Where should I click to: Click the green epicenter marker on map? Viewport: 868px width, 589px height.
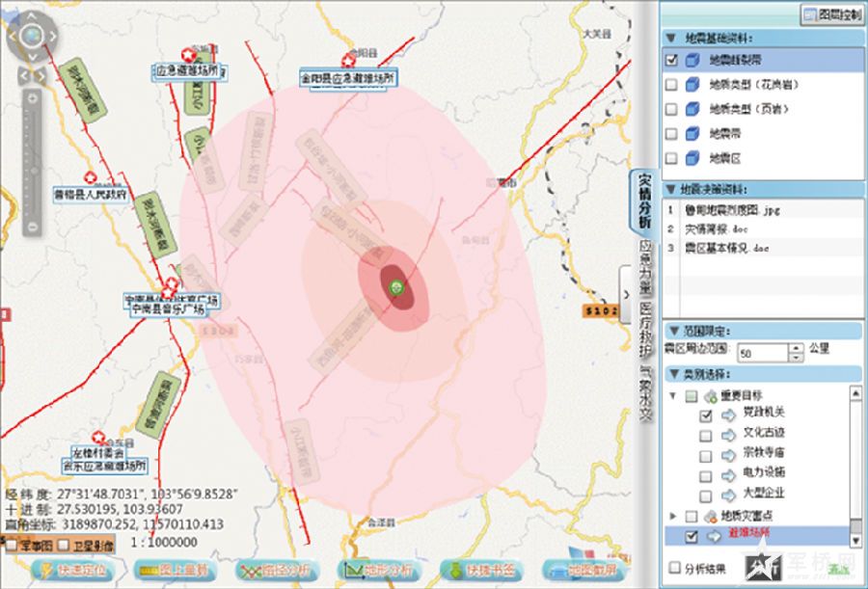395,286
